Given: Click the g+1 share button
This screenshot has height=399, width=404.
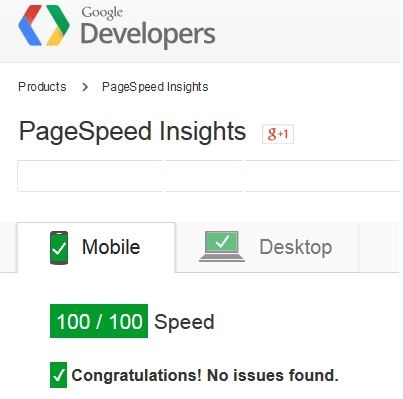Looking at the screenshot, I should 278,134.
